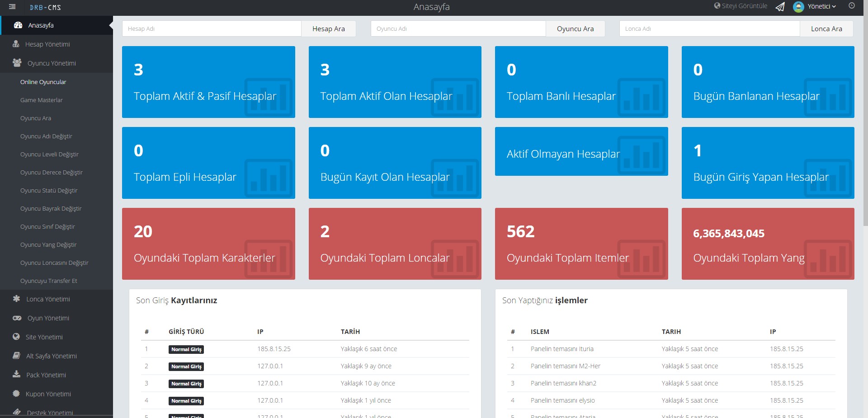868x418 pixels.
Task: Open Online Oyuncular submenu item
Action: coord(43,82)
